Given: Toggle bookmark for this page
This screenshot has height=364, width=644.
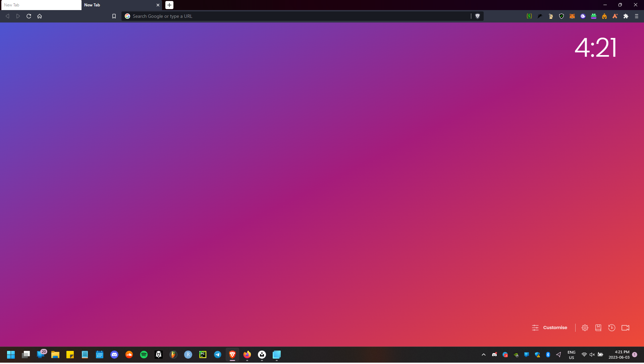Looking at the screenshot, I should pyautogui.click(x=114, y=16).
